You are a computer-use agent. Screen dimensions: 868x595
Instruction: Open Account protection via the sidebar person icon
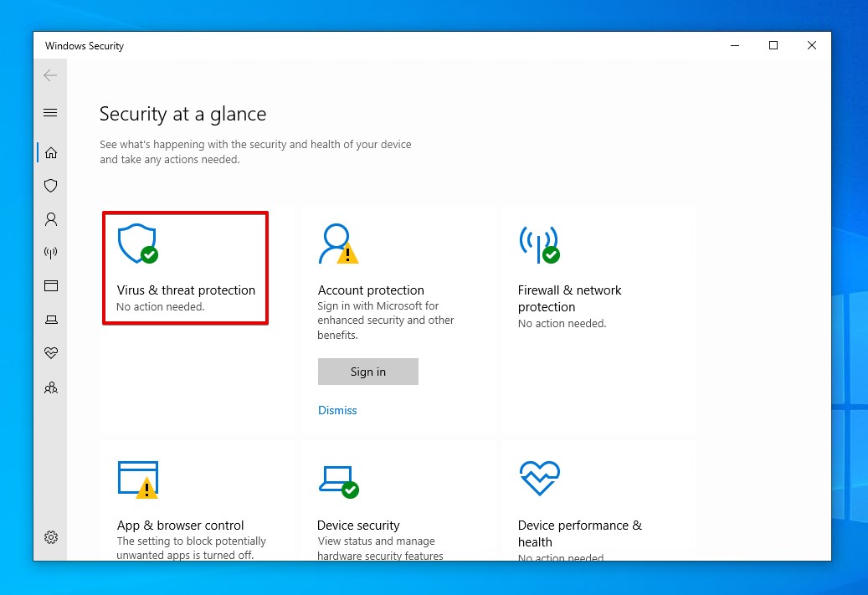[x=50, y=219]
